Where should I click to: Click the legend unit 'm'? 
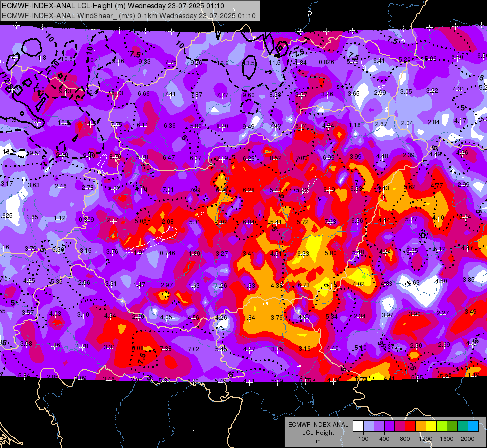[318, 441]
